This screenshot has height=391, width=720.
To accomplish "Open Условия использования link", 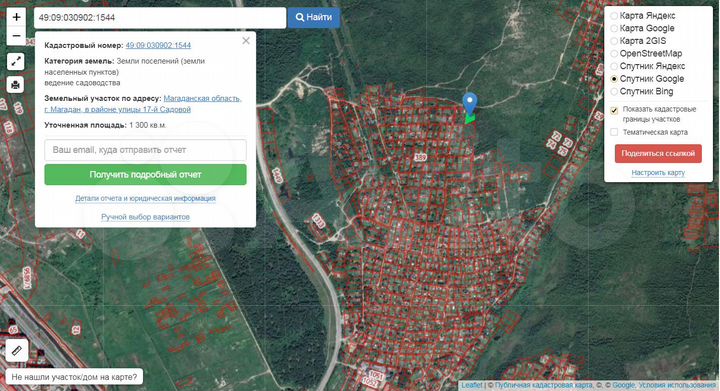I will tap(677, 385).
